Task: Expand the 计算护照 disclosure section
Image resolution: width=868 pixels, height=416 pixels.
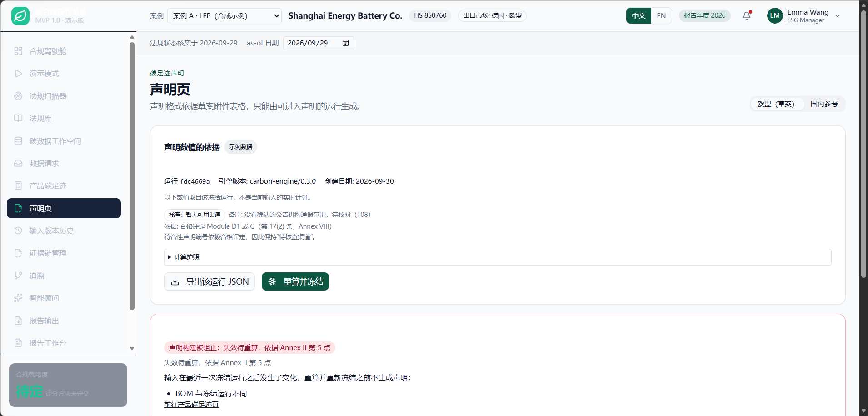Action: (498, 257)
